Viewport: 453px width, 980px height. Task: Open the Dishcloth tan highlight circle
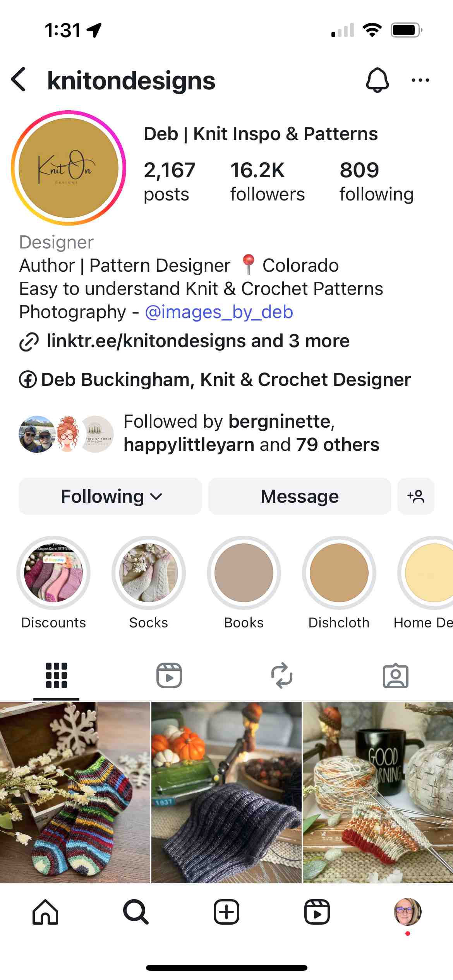pyautogui.click(x=339, y=573)
